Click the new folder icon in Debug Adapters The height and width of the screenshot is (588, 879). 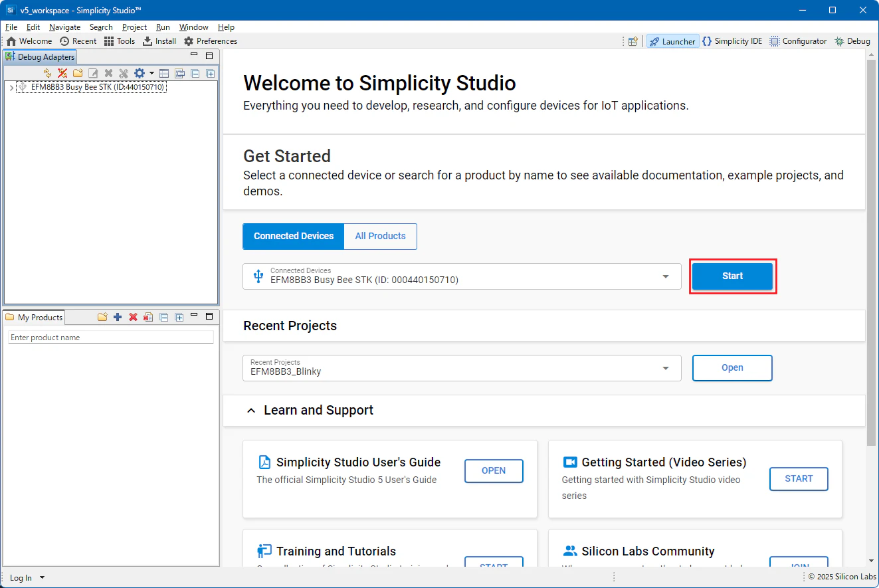78,73
